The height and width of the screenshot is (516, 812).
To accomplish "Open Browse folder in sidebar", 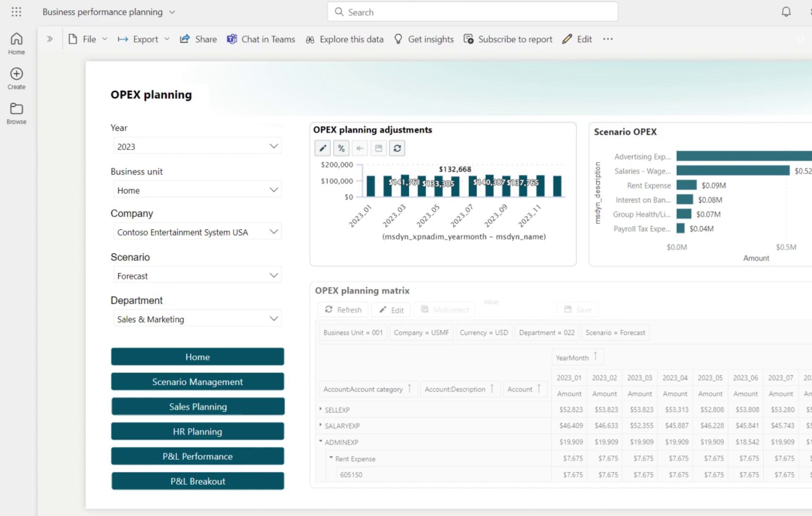I will click(16, 114).
